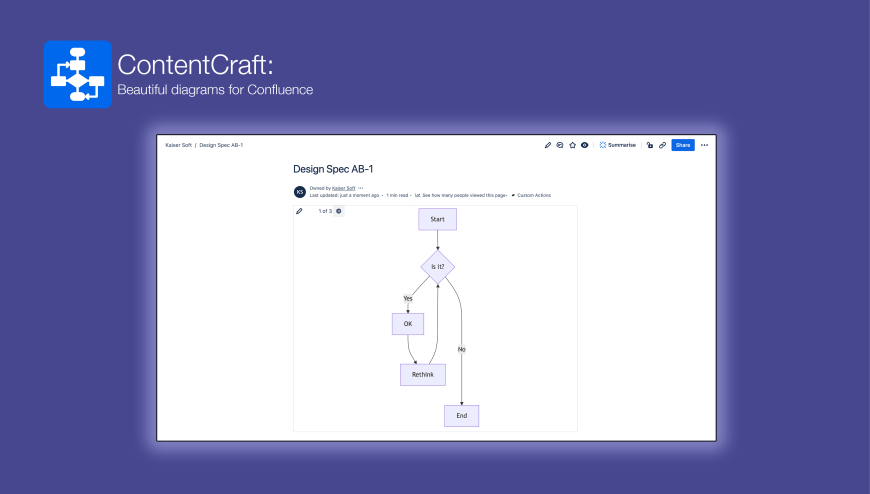Click the blue Share button
The image size is (870, 494).
pyautogui.click(x=683, y=145)
